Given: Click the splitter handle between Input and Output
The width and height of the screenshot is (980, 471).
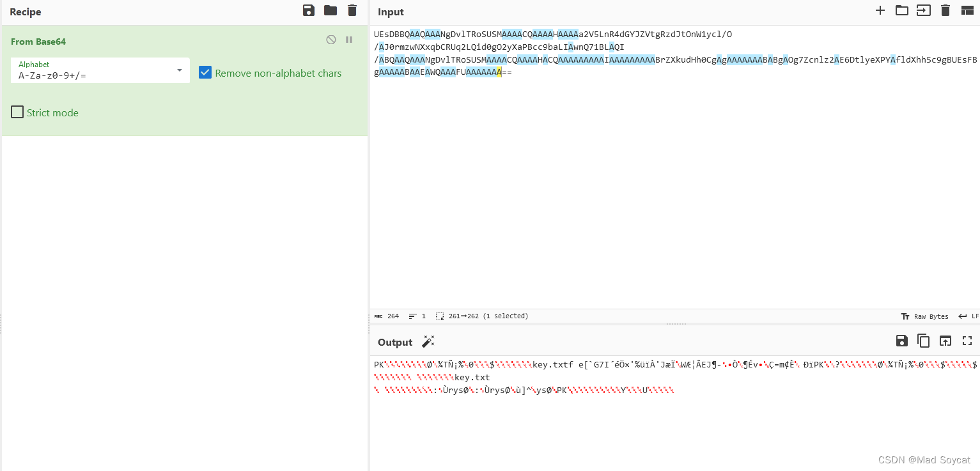Looking at the screenshot, I should 675,324.
